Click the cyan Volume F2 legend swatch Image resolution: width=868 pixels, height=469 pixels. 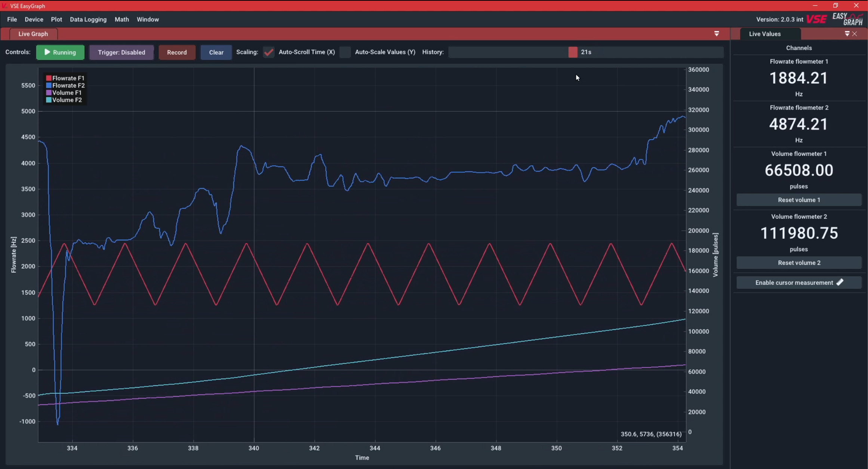coord(49,100)
